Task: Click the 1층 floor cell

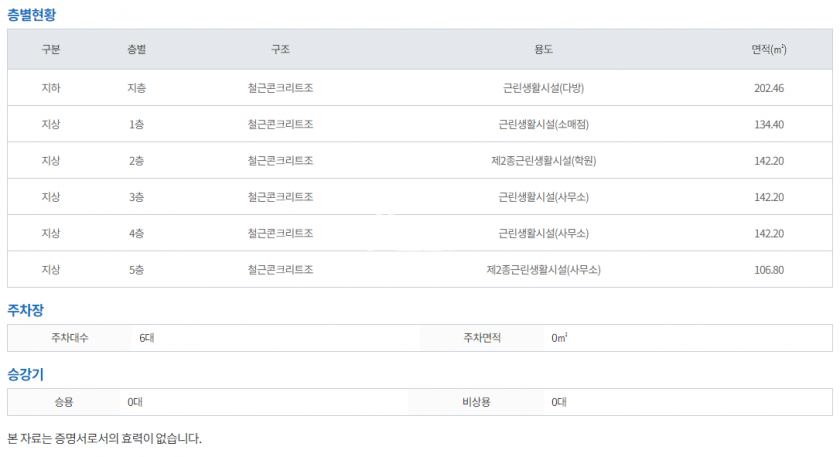Action: pos(137,124)
